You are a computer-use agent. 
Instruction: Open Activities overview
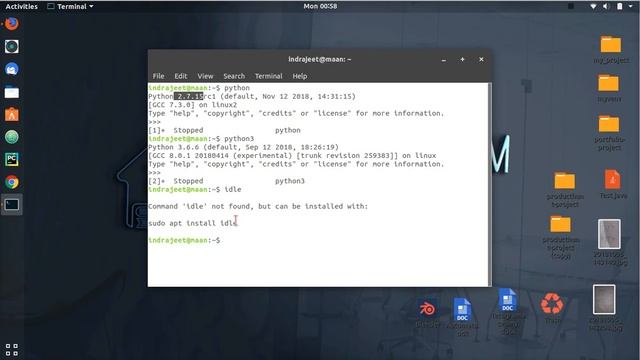point(21,6)
